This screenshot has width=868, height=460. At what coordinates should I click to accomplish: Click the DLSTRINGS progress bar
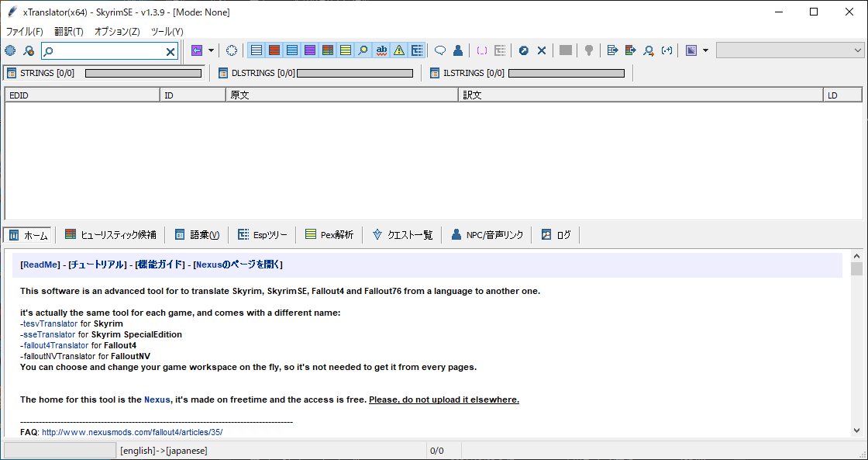355,73
